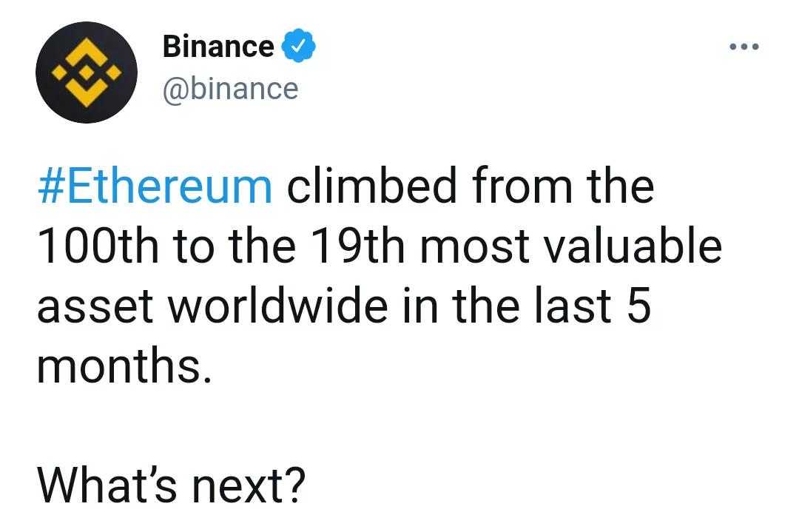Click the number "5" in the tweet
The height and width of the screenshot is (532, 799).
638,306
